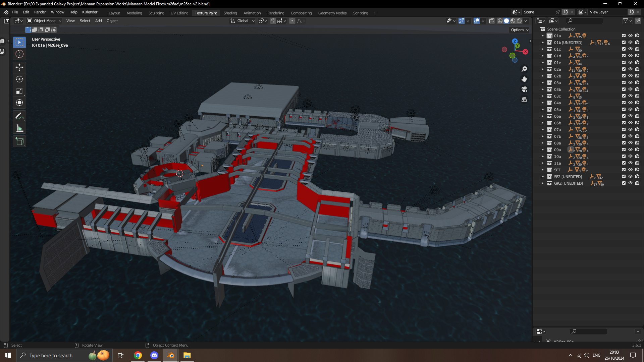
Task: Open the outliner filter dropdown
Action: tap(628, 21)
